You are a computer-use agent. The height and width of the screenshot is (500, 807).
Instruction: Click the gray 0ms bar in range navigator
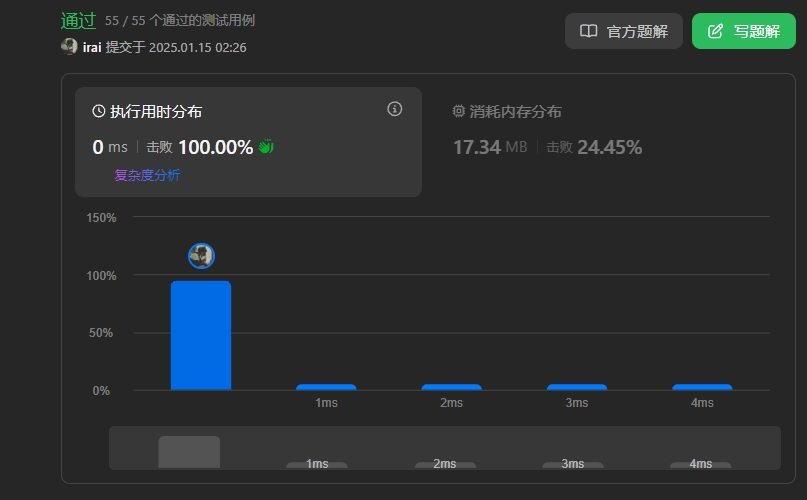pyautogui.click(x=189, y=452)
